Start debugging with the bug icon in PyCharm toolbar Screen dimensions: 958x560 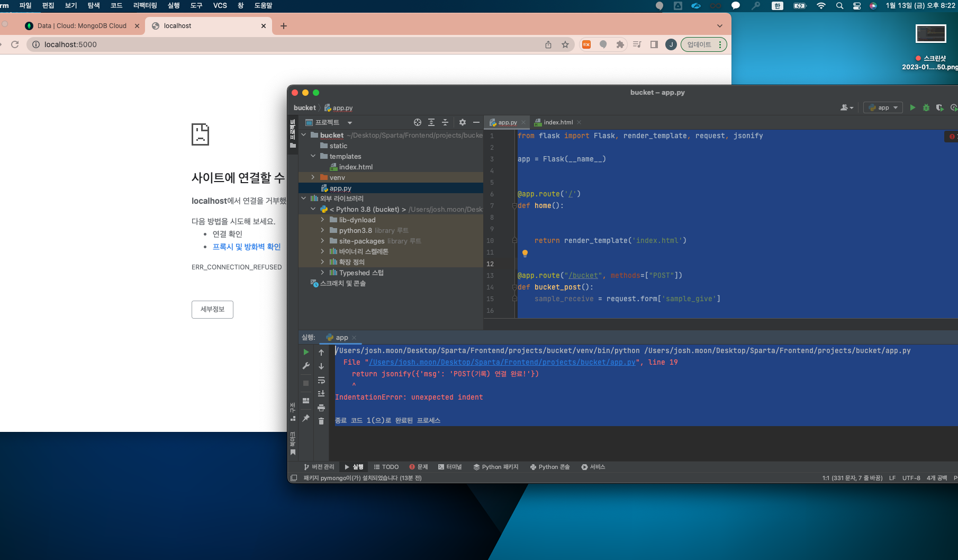[926, 107]
